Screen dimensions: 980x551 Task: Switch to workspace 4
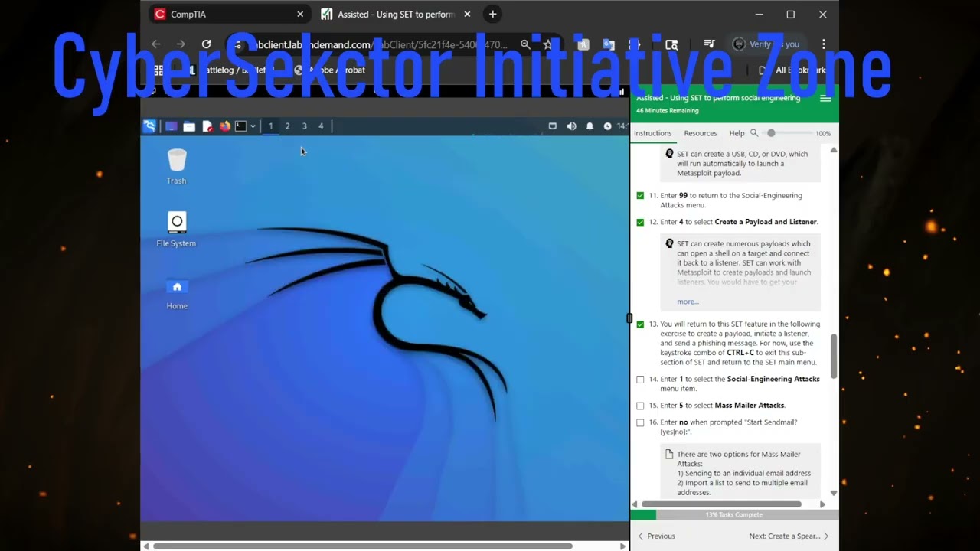pyautogui.click(x=321, y=126)
